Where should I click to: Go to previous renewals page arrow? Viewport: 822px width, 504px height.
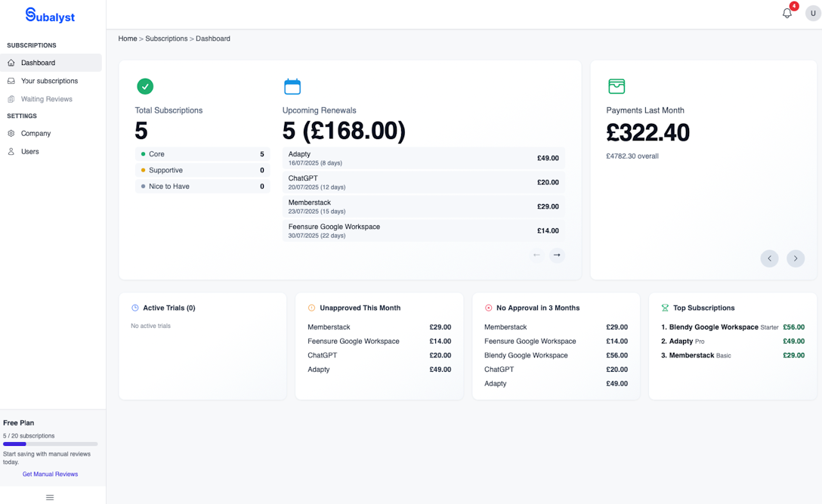(536, 255)
